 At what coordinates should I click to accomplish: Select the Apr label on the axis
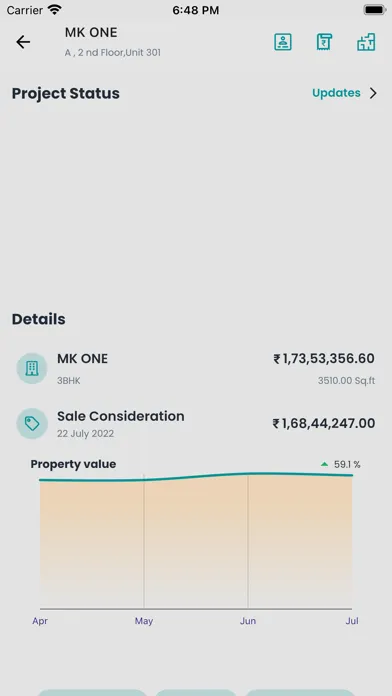pyautogui.click(x=40, y=621)
